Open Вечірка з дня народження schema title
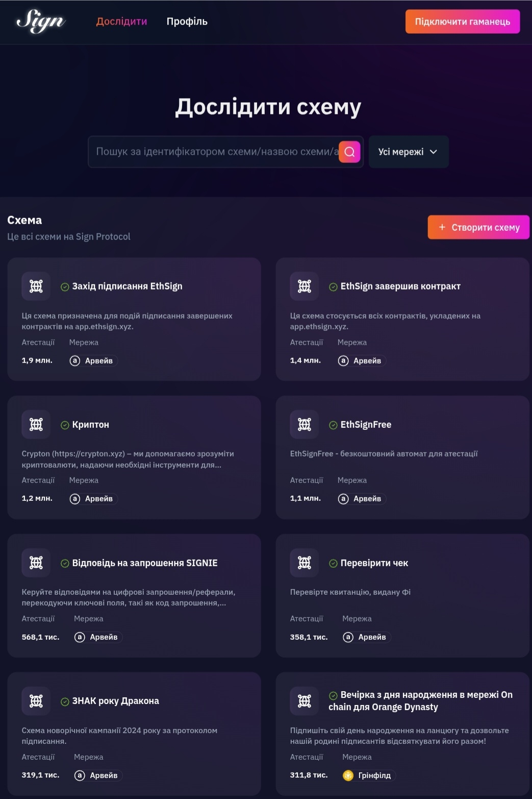Screen dimensions: 532x799 click(x=420, y=701)
